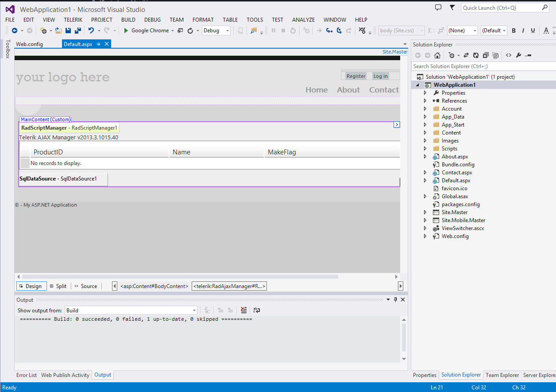Select the telerik:RadAjaxManager breadcrumb tag

point(229,286)
